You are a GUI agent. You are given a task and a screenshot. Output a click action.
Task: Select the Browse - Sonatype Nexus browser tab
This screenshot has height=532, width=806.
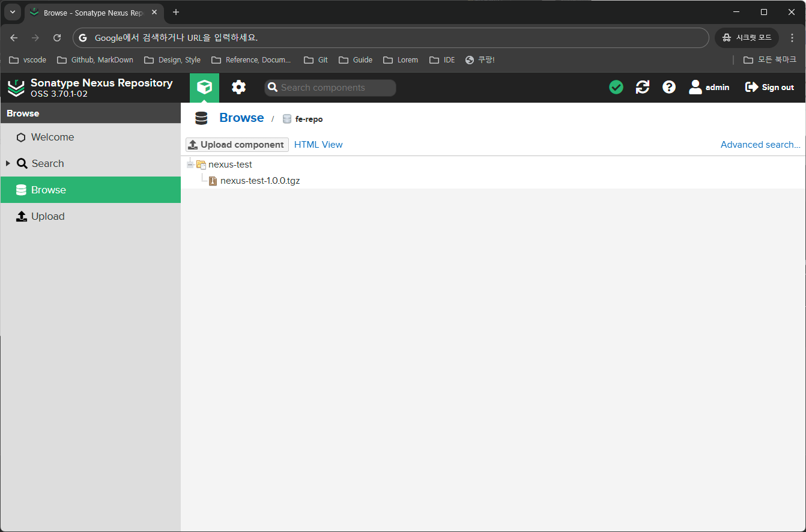(x=93, y=13)
